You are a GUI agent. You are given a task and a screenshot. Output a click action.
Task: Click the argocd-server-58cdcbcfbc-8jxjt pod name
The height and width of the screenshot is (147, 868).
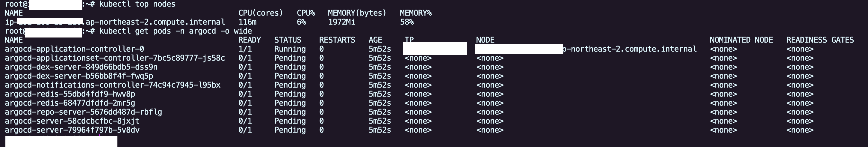click(x=72, y=121)
